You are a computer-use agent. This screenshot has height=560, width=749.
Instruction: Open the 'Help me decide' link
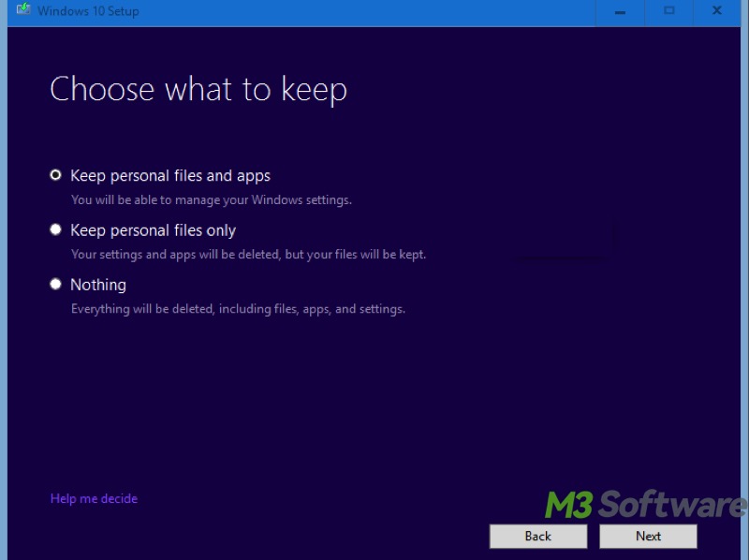tap(94, 499)
